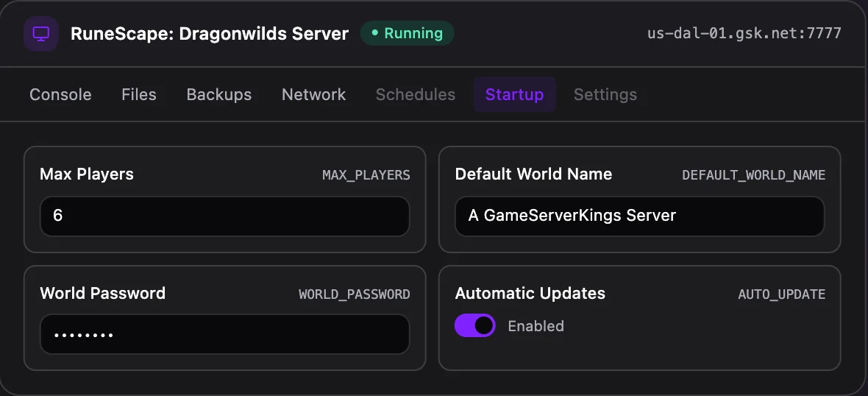Switch to the Files tab
The image size is (868, 396).
pyautogui.click(x=139, y=95)
